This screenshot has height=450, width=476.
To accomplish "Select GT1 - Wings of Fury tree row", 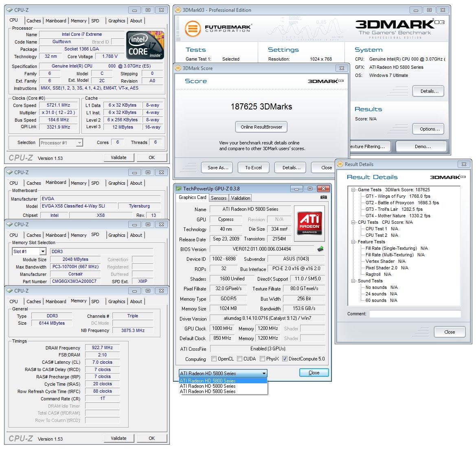I will click(398, 197).
